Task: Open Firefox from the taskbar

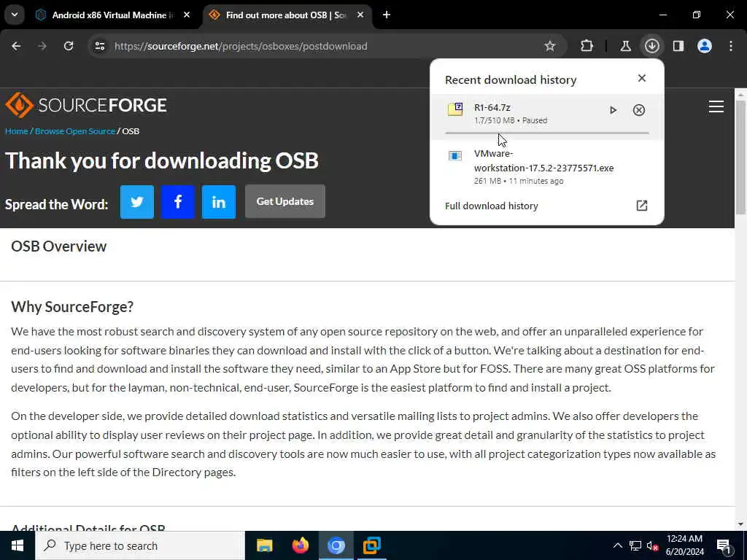Action: click(300, 545)
